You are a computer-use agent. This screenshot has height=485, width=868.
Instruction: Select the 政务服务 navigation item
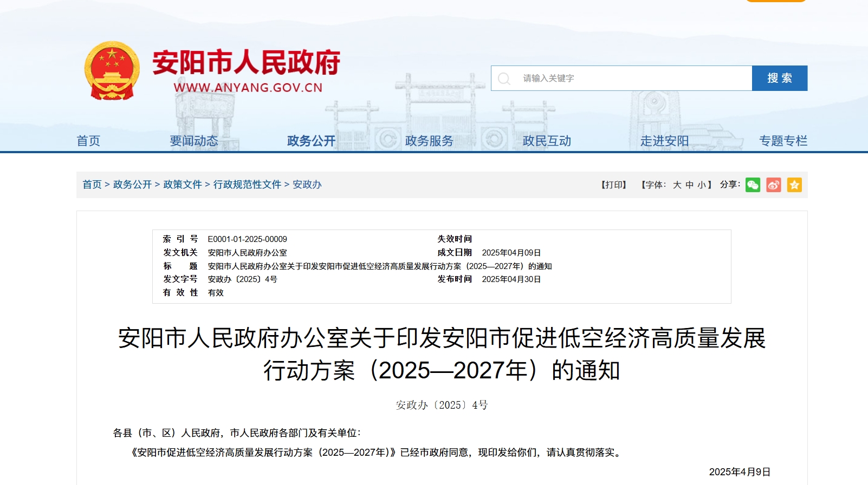pos(429,141)
